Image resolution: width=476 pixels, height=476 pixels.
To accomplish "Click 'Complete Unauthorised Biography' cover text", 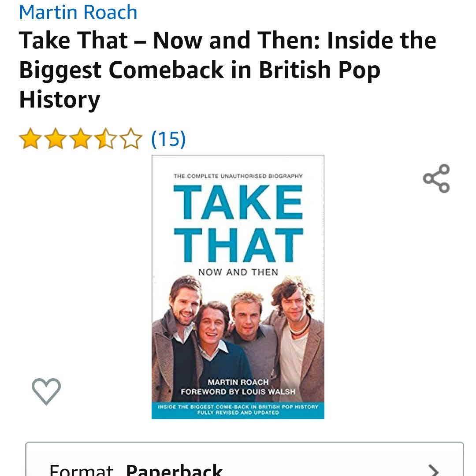I will (238, 176).
